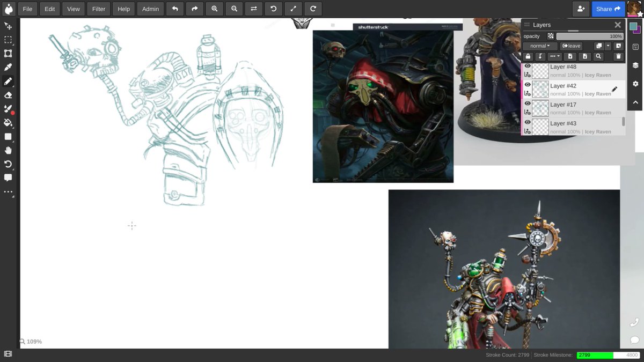Image resolution: width=644 pixels, height=362 pixels.
Task: Toggle owner visibility icon on Layer #42
Action: pyautogui.click(x=528, y=94)
